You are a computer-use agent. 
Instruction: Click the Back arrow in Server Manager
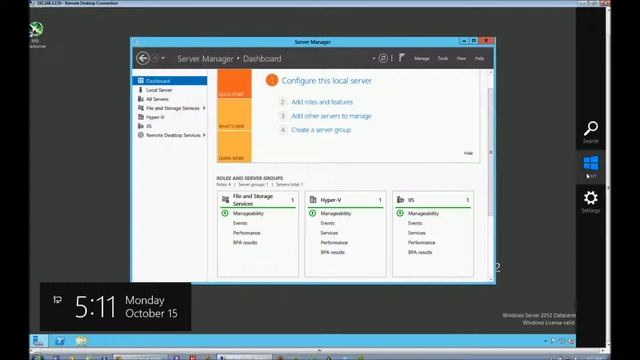coord(143,58)
